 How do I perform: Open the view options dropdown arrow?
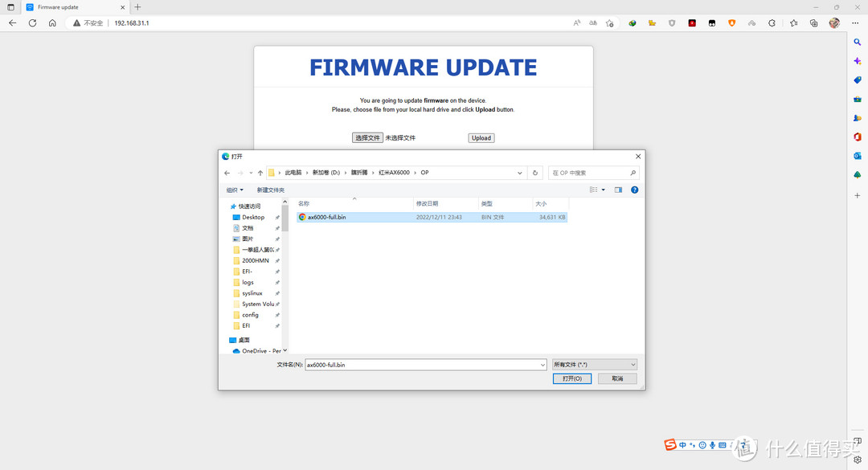tap(604, 190)
